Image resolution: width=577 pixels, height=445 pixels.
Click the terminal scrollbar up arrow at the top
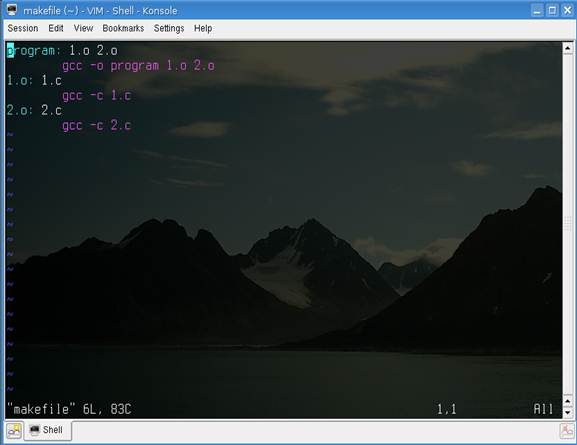click(567, 48)
